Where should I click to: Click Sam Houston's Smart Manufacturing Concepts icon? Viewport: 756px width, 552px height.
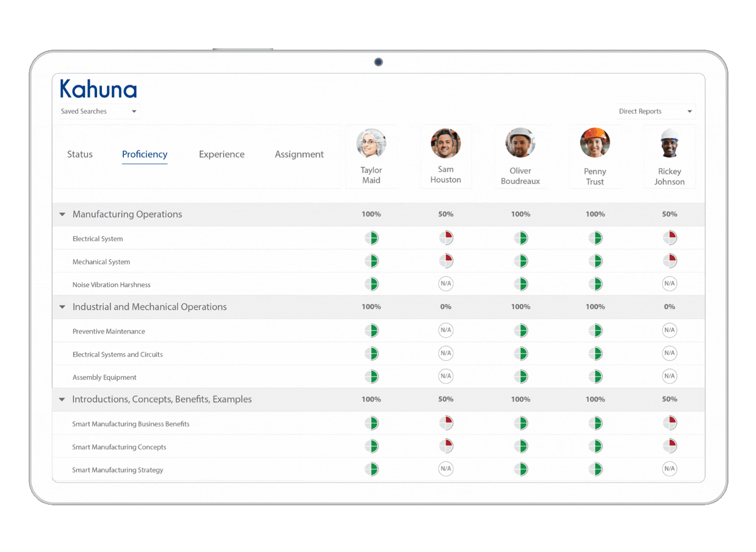pyautogui.click(x=446, y=446)
